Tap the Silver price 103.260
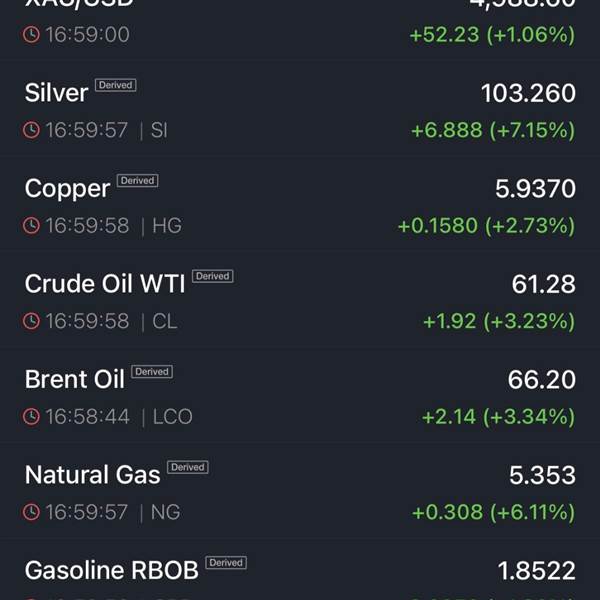 tap(528, 93)
